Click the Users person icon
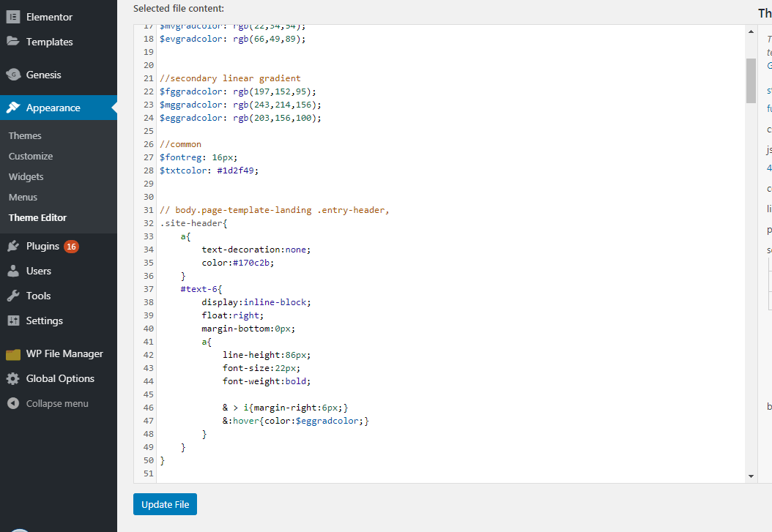 point(12,271)
